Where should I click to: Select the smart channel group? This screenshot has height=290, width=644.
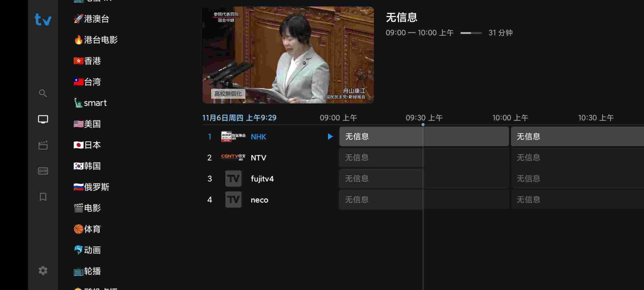(90, 103)
